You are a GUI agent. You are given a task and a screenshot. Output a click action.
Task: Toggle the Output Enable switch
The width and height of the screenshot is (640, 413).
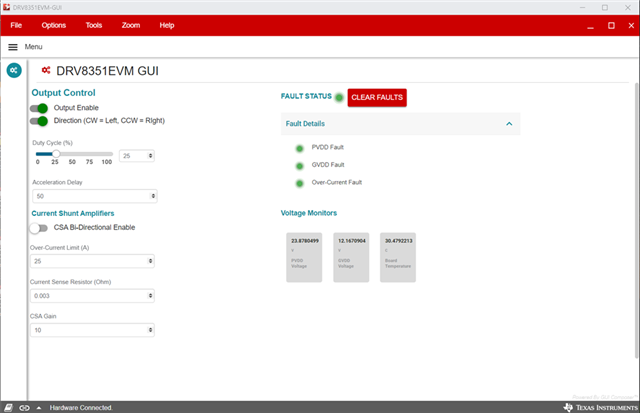pos(39,108)
